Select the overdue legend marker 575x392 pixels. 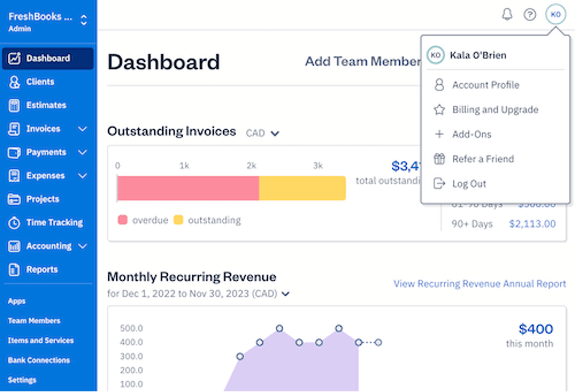pos(122,220)
